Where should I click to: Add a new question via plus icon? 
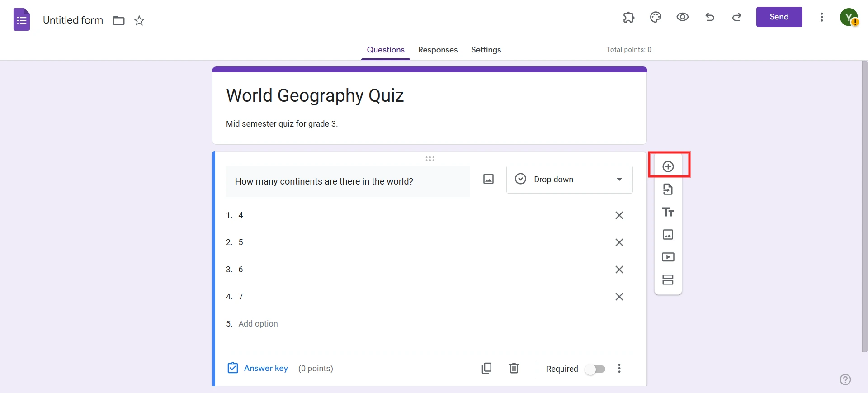(668, 166)
